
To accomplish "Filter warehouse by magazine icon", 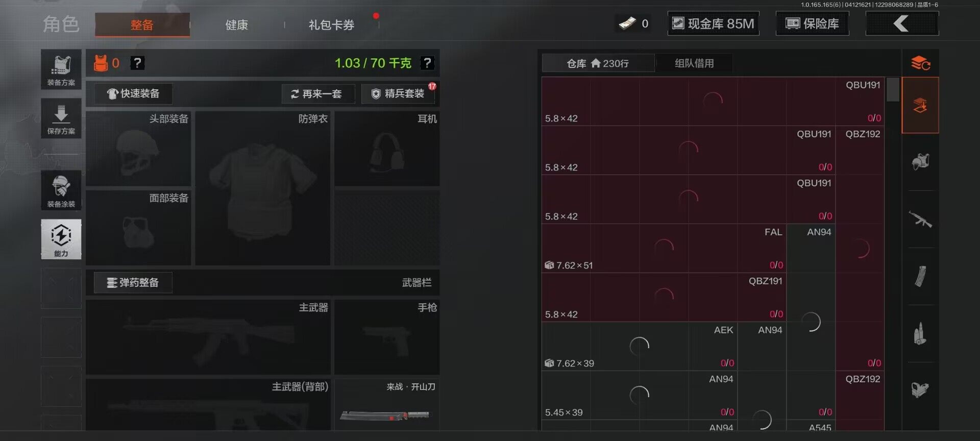I will (920, 277).
